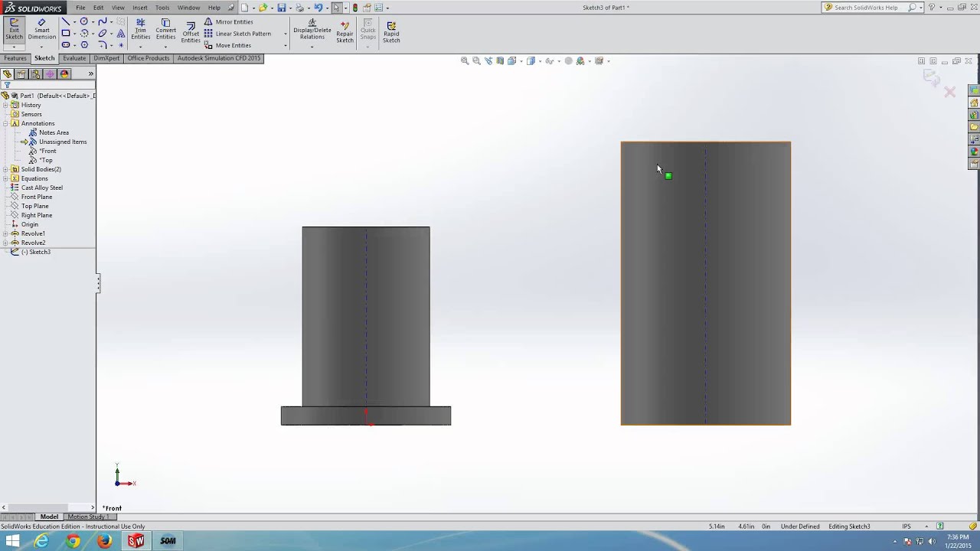The height and width of the screenshot is (551, 980).
Task: Open Smart Dimension dropdown arrow
Action: tap(42, 47)
